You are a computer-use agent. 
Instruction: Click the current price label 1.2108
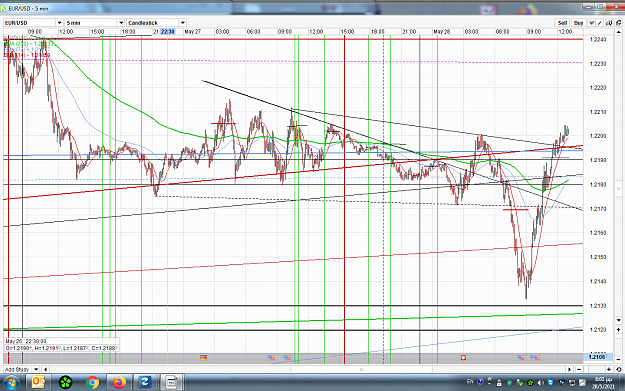(x=597, y=357)
